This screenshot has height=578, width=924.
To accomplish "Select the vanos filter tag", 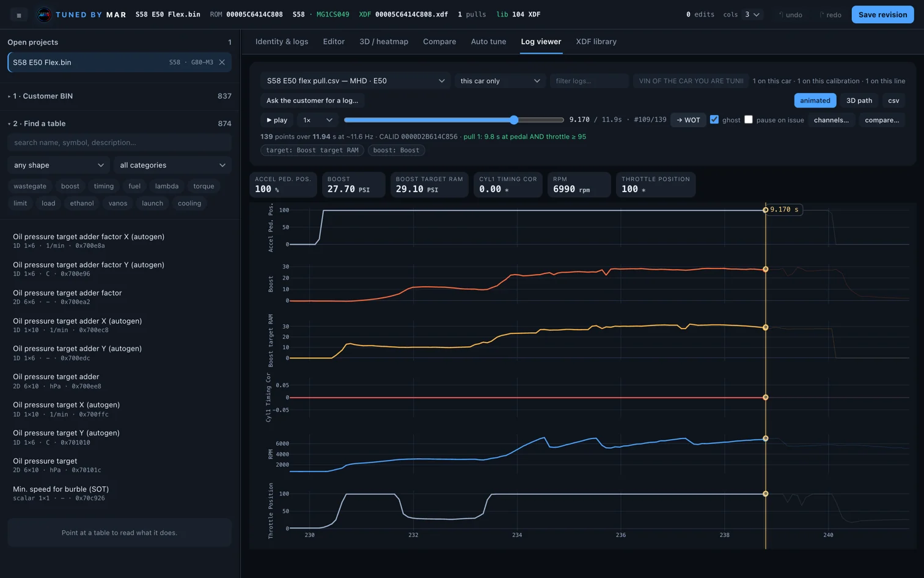I will point(118,203).
